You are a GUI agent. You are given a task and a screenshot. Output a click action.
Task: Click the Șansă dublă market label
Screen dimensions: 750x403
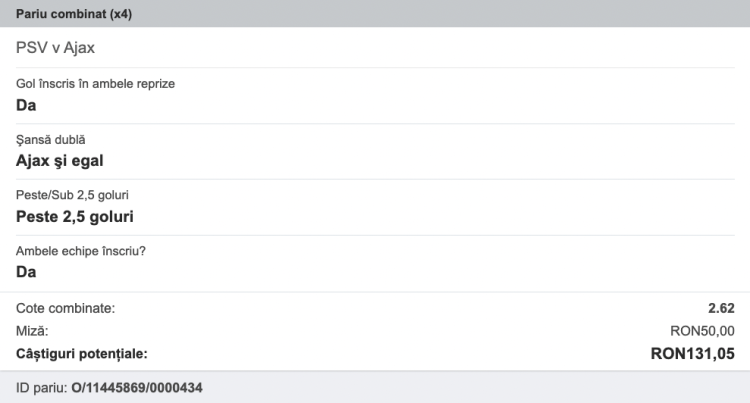(x=58, y=139)
